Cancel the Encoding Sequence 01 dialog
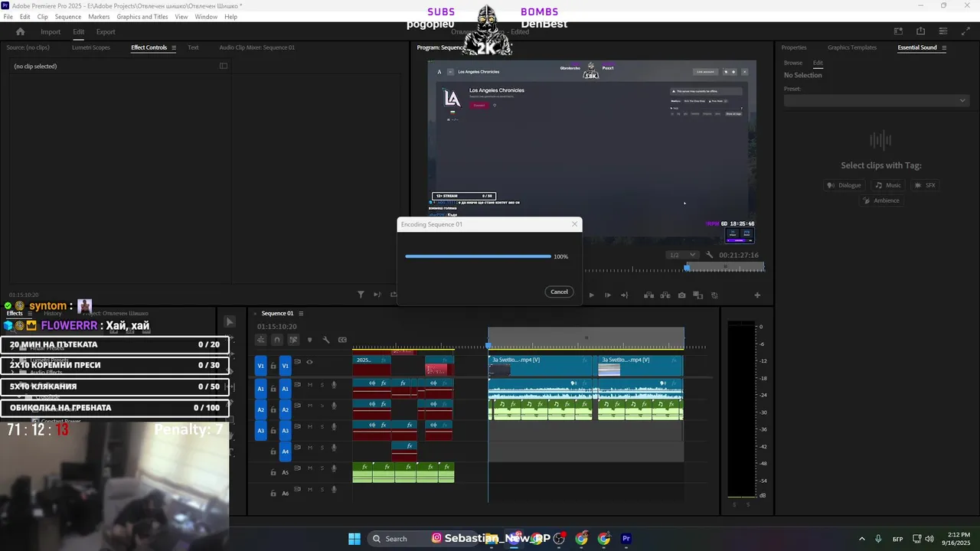The width and height of the screenshot is (980, 551). (x=560, y=292)
